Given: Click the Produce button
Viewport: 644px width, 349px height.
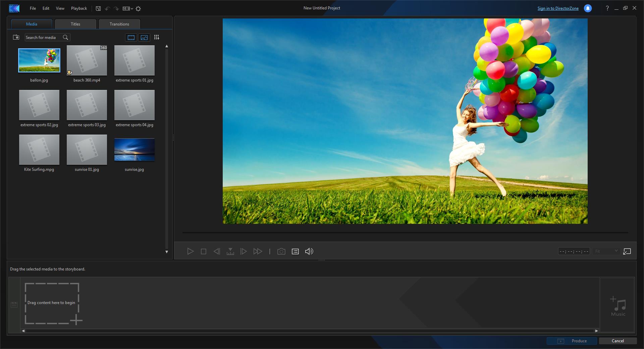Looking at the screenshot, I should point(572,341).
